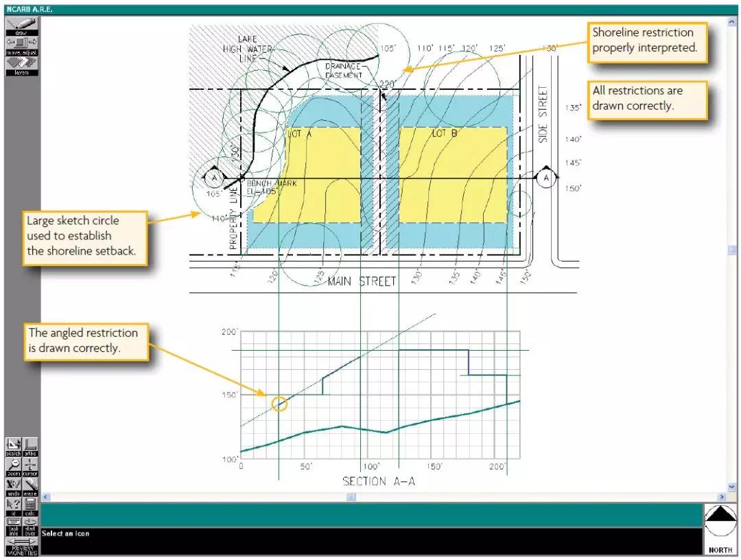Open Review Vignettes navigation
Viewport: 741px width, 560px height.
[22, 546]
